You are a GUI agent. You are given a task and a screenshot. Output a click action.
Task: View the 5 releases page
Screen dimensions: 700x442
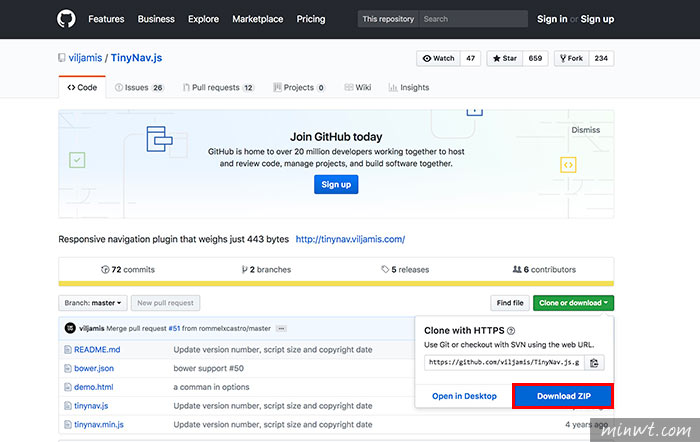click(x=405, y=270)
